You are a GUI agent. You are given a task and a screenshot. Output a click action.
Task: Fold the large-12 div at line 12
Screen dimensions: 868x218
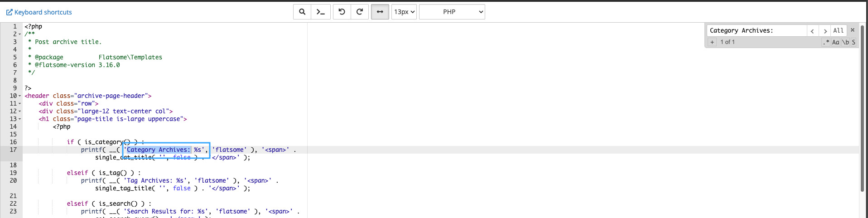19,111
